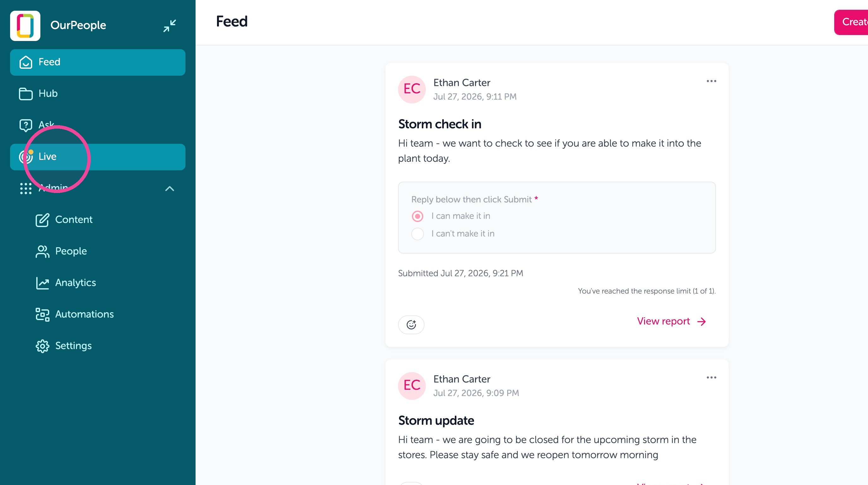This screenshot has height=485, width=868.
Task: Click the OurPeople logo icon
Action: point(25,26)
